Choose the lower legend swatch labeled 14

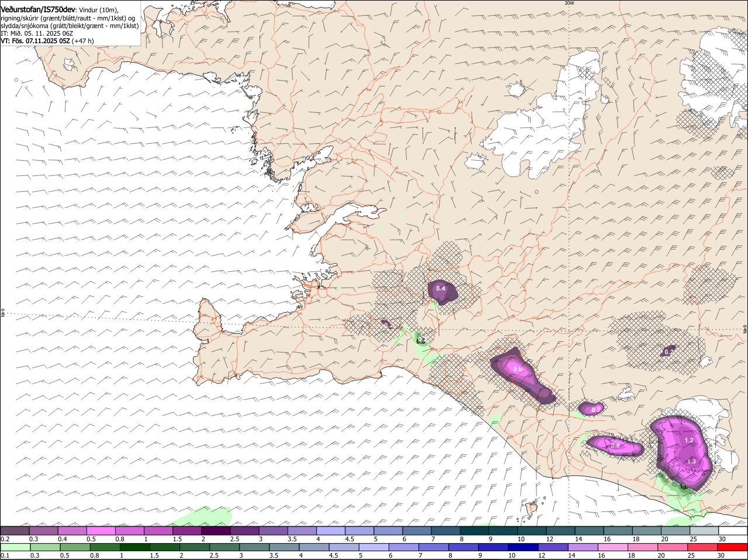coord(583,547)
